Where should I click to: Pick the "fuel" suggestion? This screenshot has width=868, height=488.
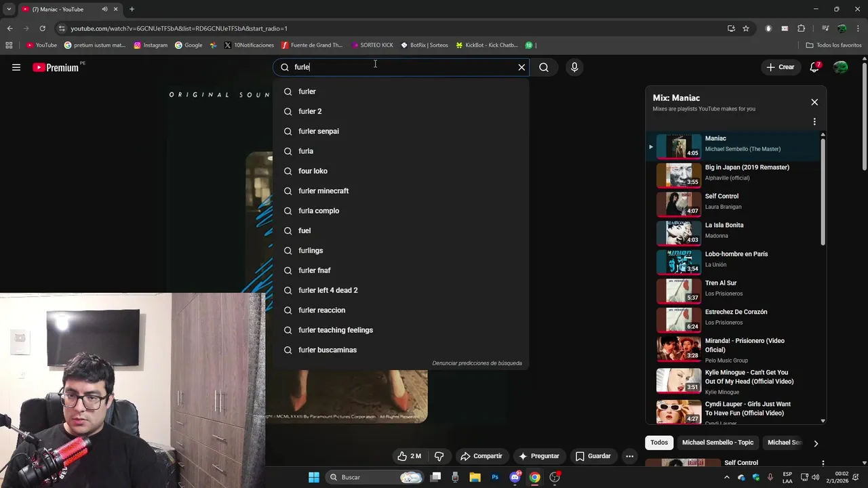pyautogui.click(x=401, y=230)
